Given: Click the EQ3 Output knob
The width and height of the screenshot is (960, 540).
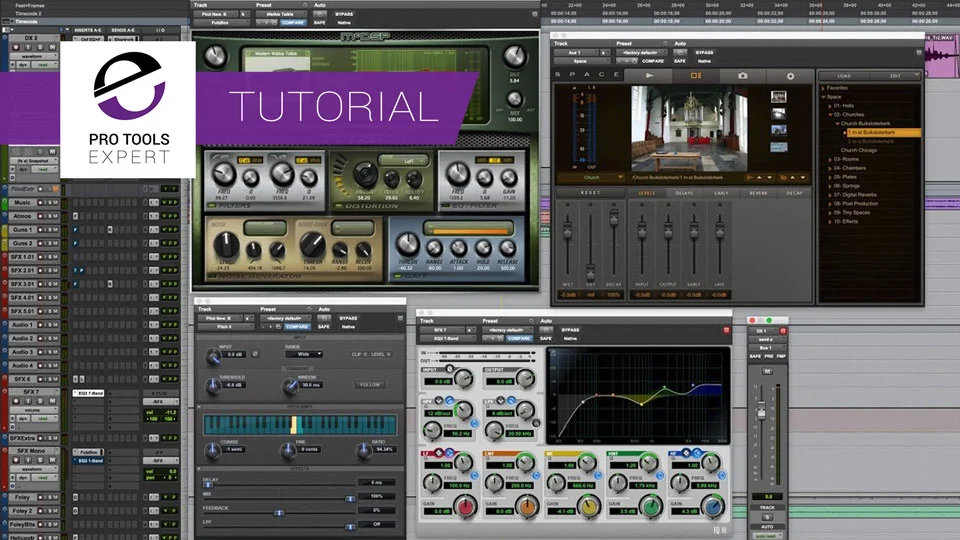Looking at the screenshot, I should tap(525, 379).
